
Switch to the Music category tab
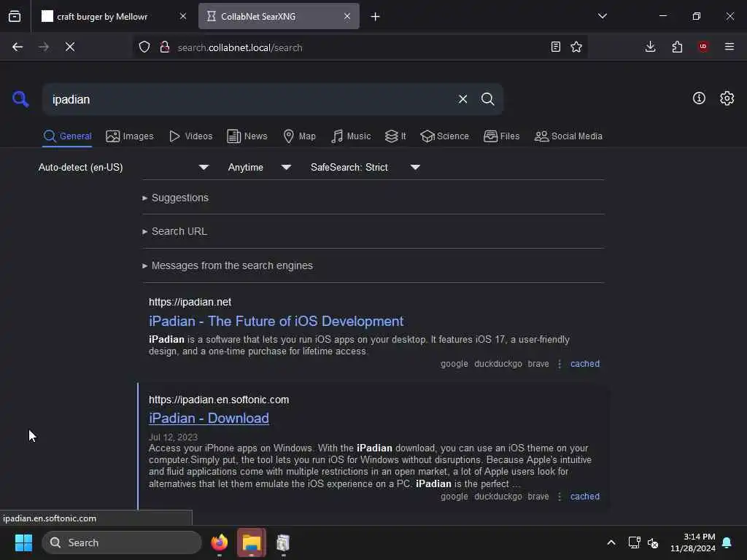tap(351, 136)
